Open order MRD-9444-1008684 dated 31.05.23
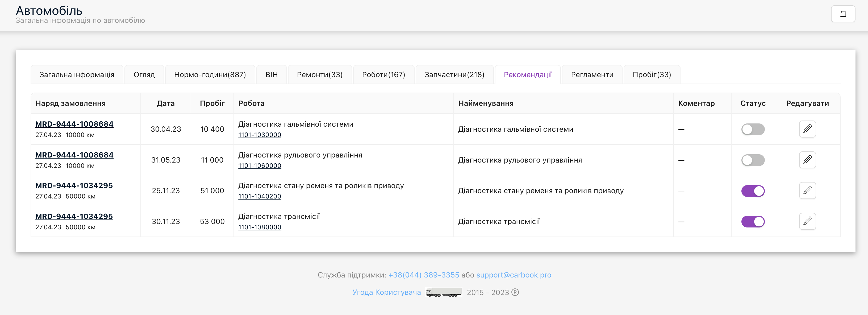The image size is (868, 315). tap(74, 155)
